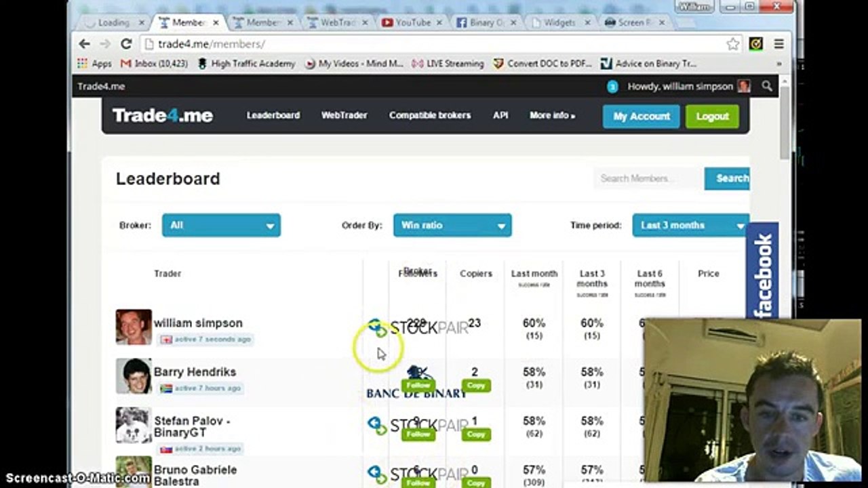The image size is (868, 488).
Task: Open the My Videos - Mind M... bookmark
Action: coord(354,64)
